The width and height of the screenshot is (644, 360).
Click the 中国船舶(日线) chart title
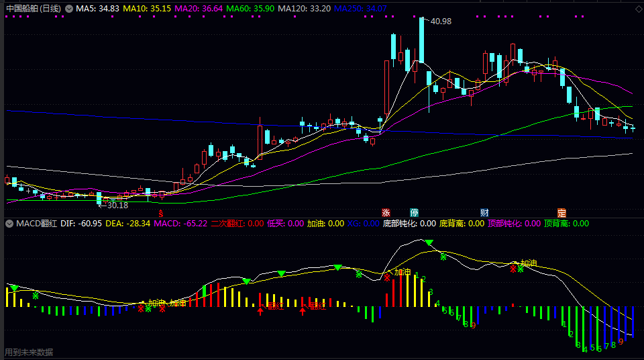point(32,9)
